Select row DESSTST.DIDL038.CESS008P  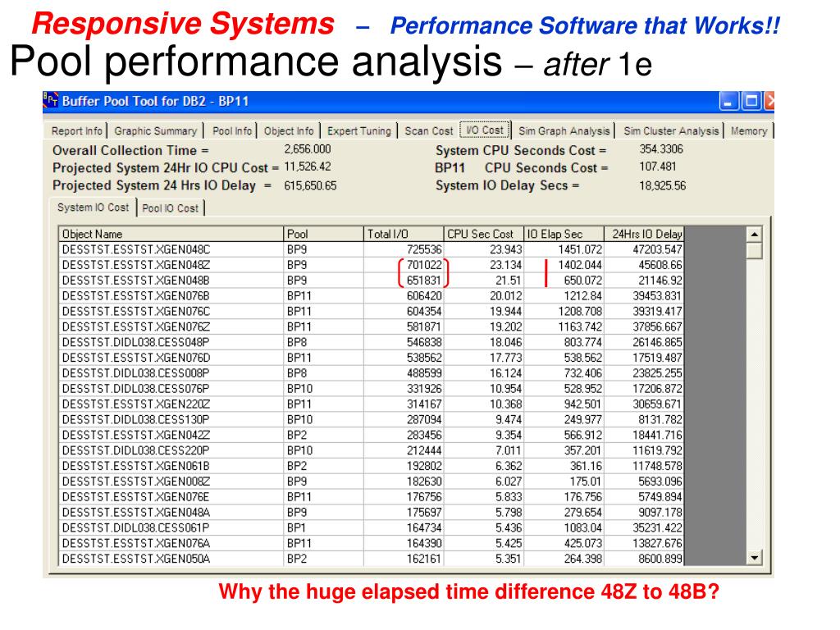pyautogui.click(x=372, y=373)
